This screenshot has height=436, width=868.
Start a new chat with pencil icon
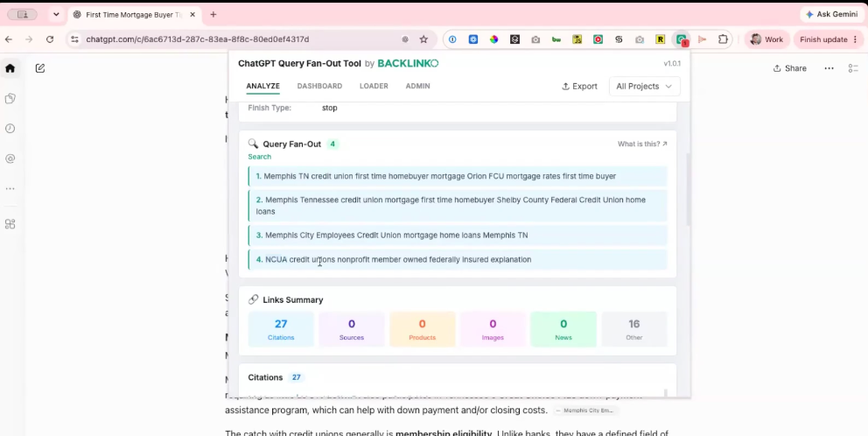[x=40, y=68]
